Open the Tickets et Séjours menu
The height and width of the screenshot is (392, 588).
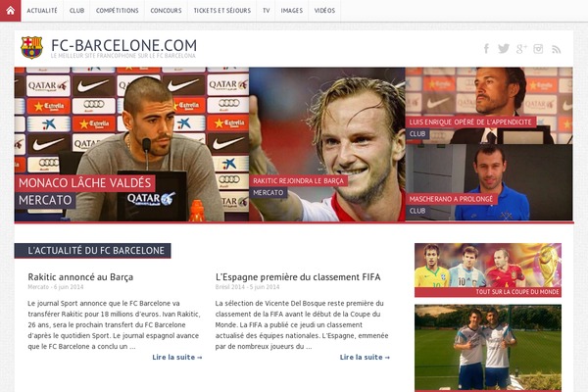click(x=222, y=11)
